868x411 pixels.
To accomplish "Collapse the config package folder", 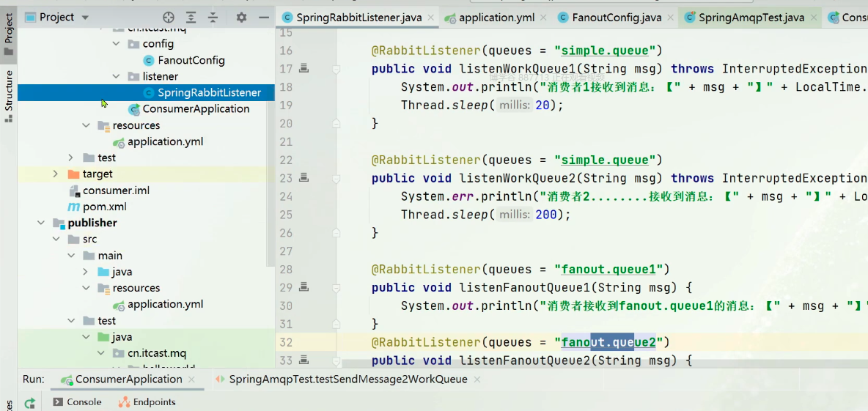I will click(116, 44).
